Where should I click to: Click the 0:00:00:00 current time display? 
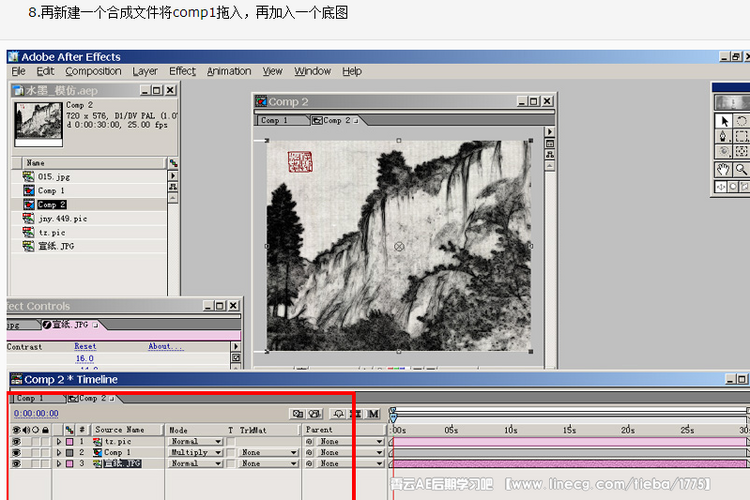36,413
